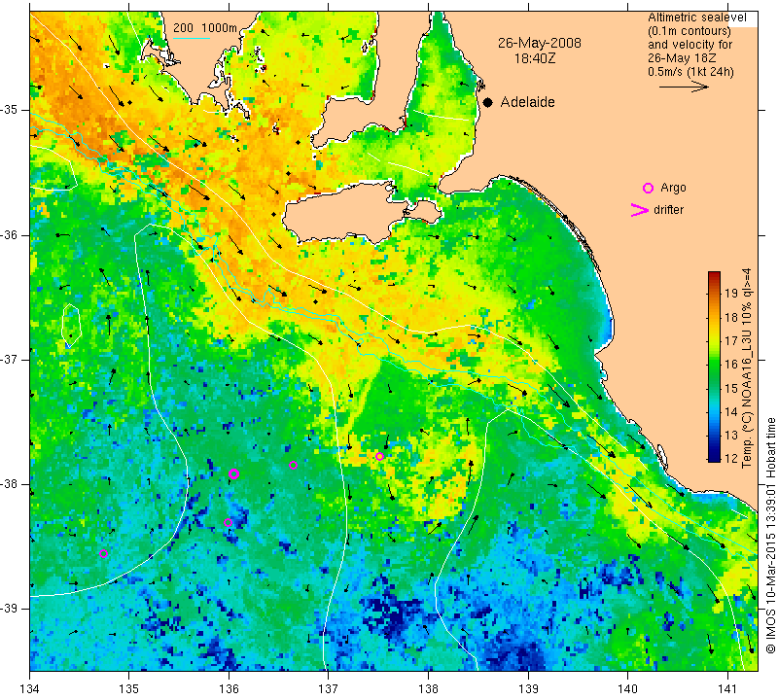This screenshot has width=778, height=700.
Task: Click the 18:40Z time label
Action: 535,58
